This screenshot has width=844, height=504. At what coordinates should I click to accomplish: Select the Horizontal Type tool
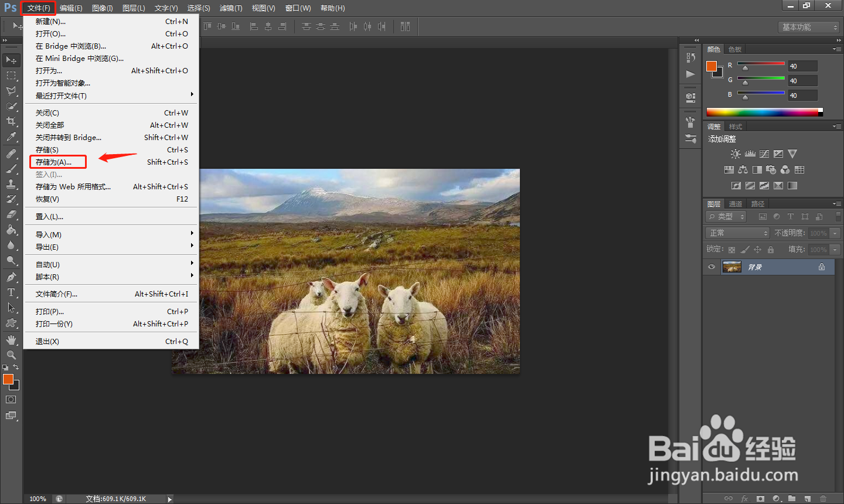[x=11, y=292]
